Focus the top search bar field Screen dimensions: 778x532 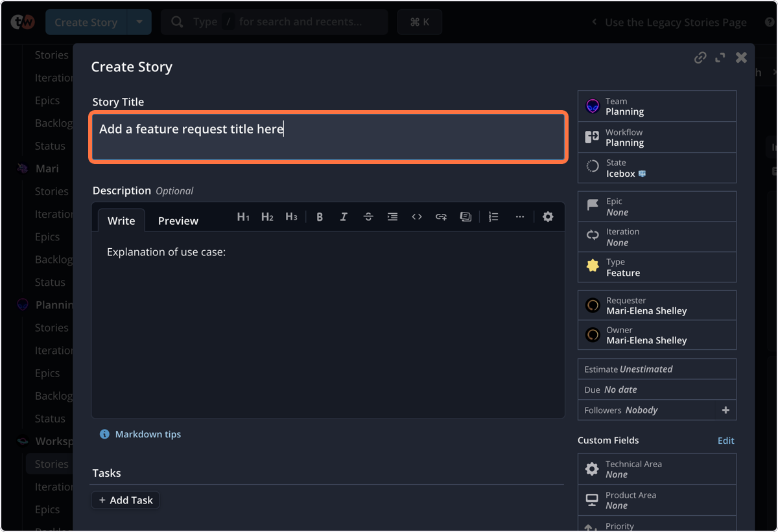tap(274, 22)
